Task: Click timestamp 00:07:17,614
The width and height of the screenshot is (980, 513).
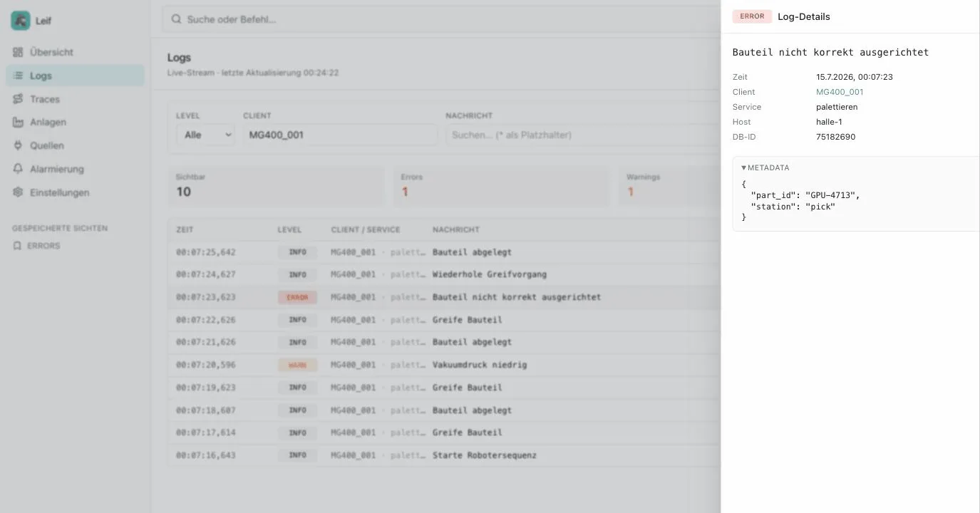Action: point(206,432)
